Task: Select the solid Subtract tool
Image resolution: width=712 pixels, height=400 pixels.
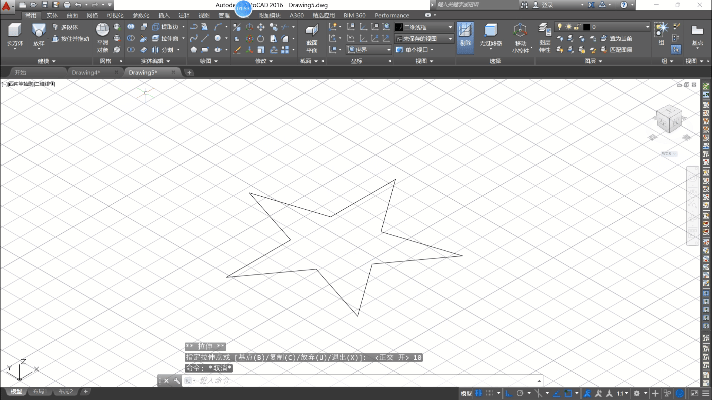Action: [131, 39]
